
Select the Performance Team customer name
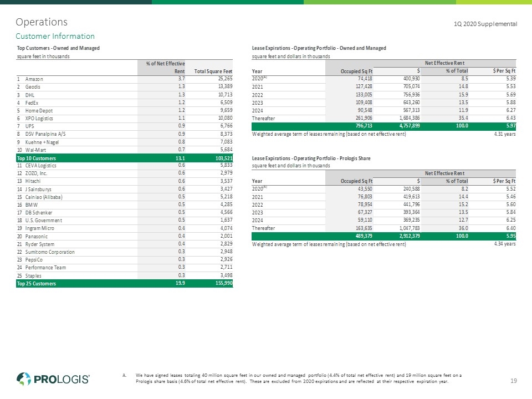pyautogui.click(x=46, y=268)
